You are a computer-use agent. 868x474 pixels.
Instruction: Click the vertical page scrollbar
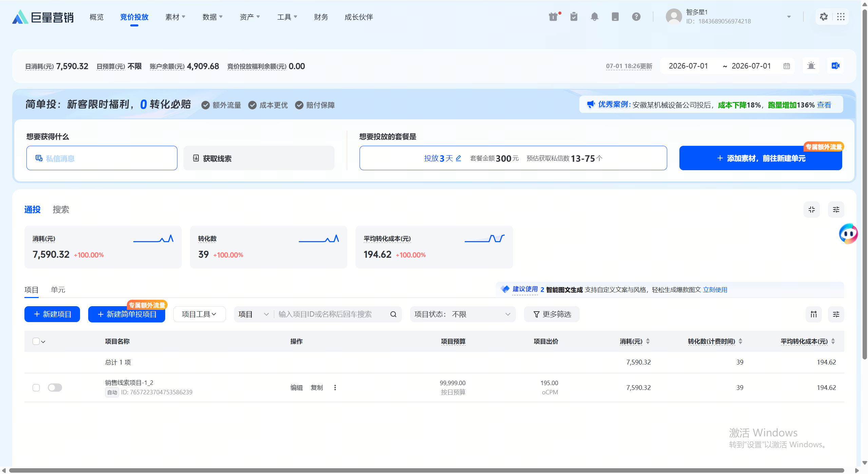(865, 185)
